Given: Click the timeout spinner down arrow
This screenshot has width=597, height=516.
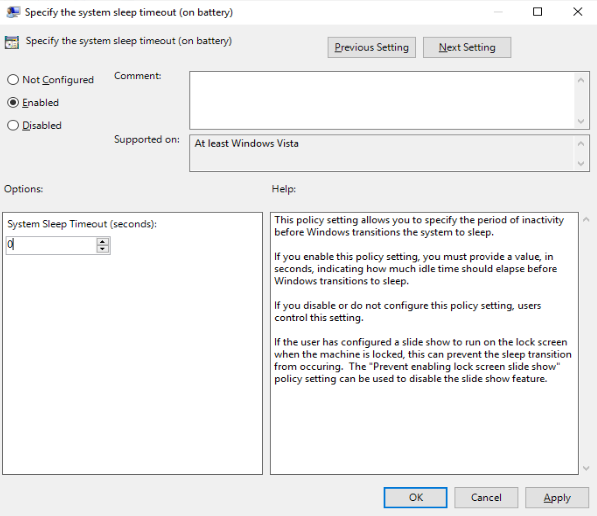Looking at the screenshot, I should 102,249.
